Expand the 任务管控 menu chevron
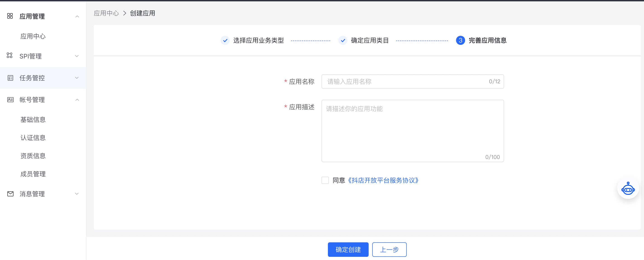This screenshot has height=260, width=644. (77, 78)
